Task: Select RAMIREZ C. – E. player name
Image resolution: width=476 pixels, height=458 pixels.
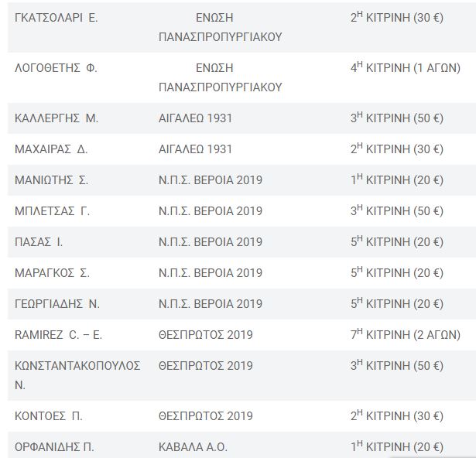Action: click(58, 335)
